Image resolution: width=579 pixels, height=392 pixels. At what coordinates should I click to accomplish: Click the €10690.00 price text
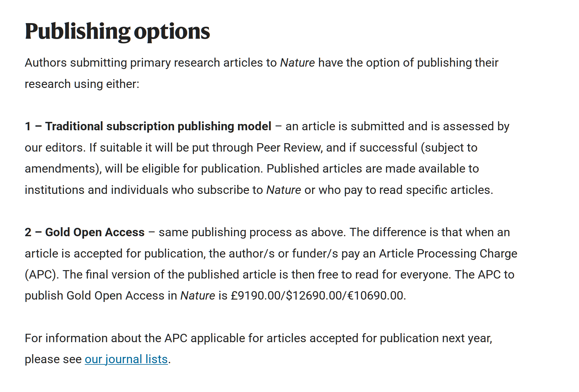click(375, 296)
